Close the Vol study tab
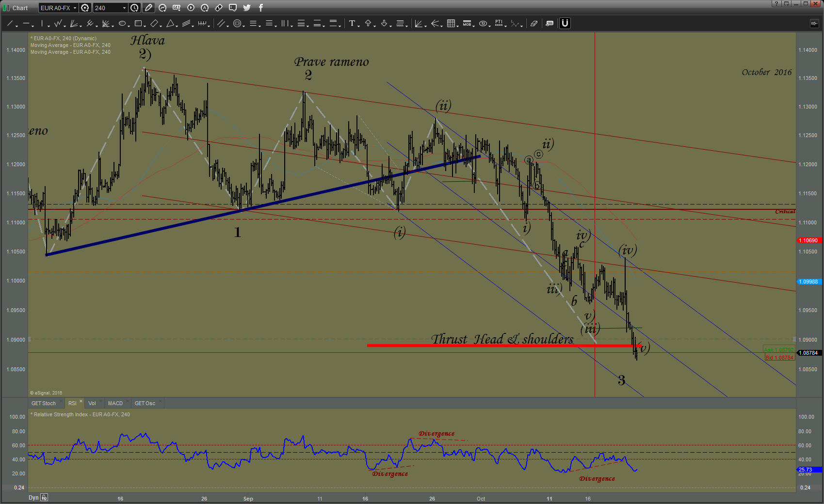The image size is (824, 504). (101, 402)
